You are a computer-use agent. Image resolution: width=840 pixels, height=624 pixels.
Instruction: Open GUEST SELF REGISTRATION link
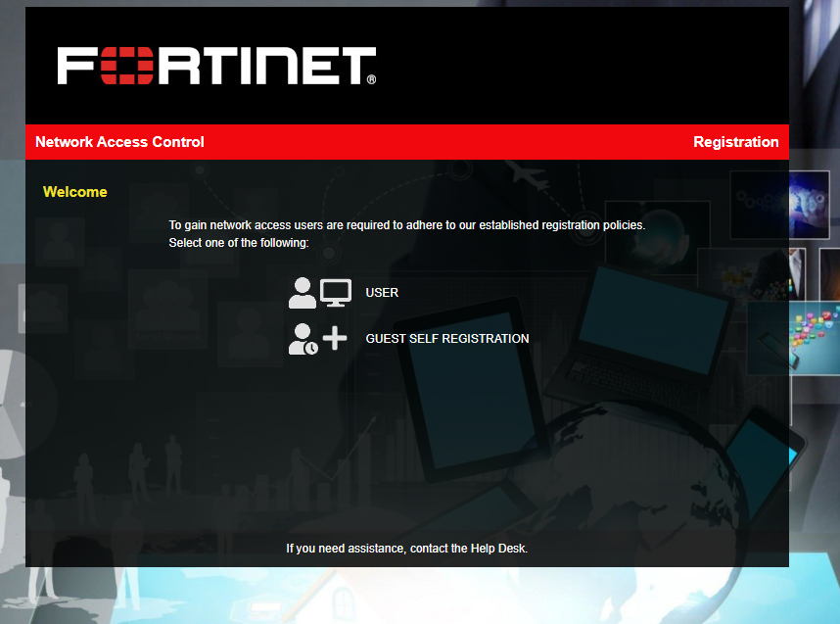click(x=447, y=339)
